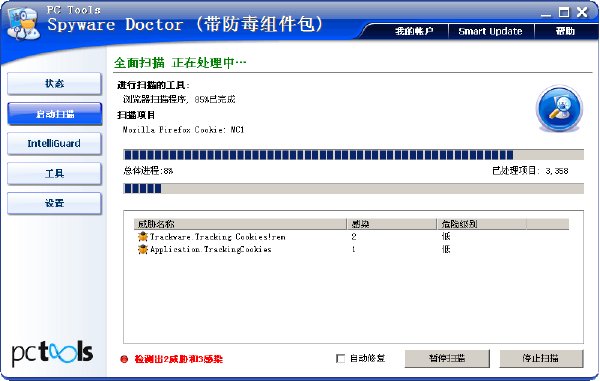Select the Trackware.Tracking Cookies!ren row

(352, 237)
